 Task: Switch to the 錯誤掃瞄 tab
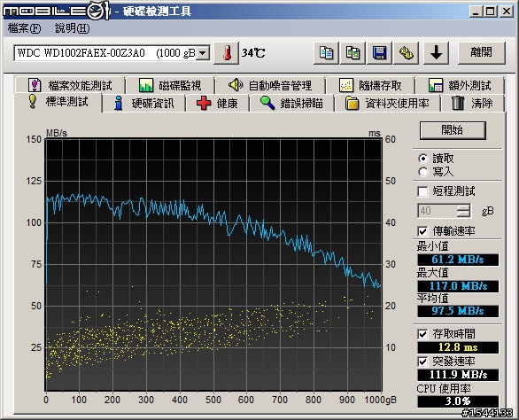coord(291,104)
